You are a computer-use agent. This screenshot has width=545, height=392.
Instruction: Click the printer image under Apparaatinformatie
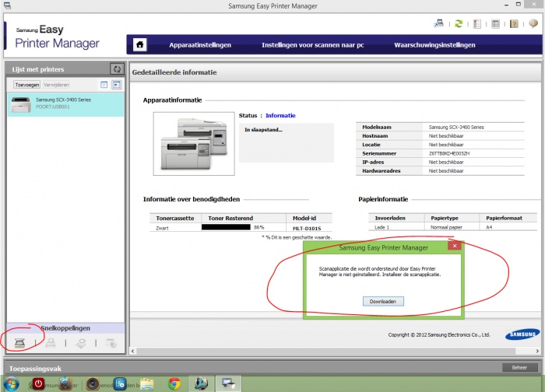pyautogui.click(x=194, y=143)
